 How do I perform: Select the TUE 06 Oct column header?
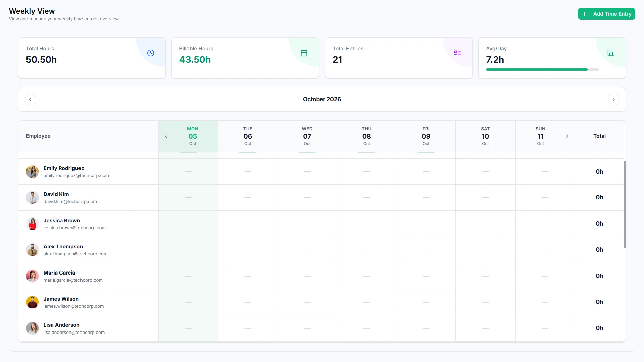point(248,136)
